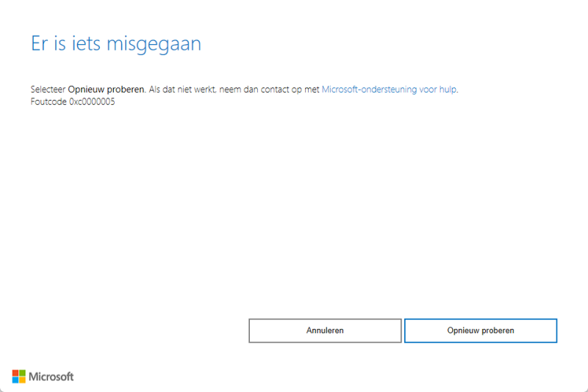The width and height of the screenshot is (588, 392).
Task: Click the Microsoft wordmark text beside logo
Action: tap(51, 377)
